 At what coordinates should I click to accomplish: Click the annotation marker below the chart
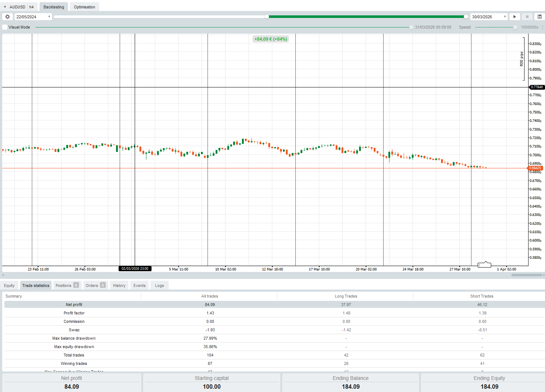pyautogui.click(x=484, y=264)
